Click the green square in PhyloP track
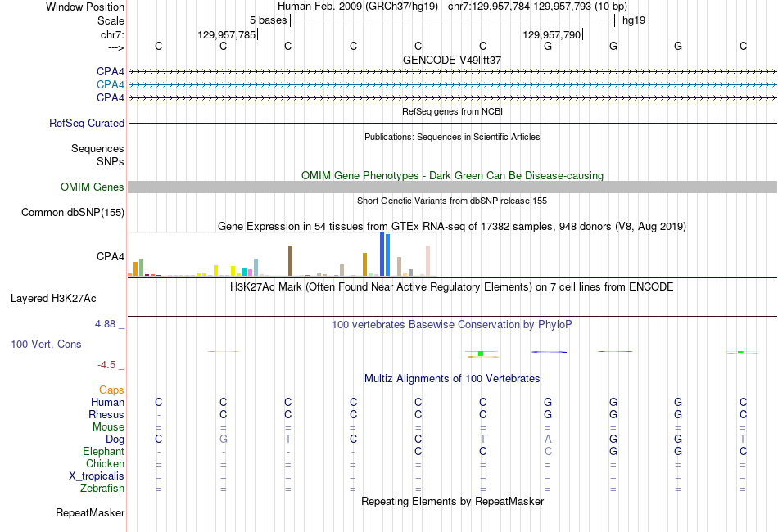The height and width of the screenshot is (532, 778). [x=481, y=354]
